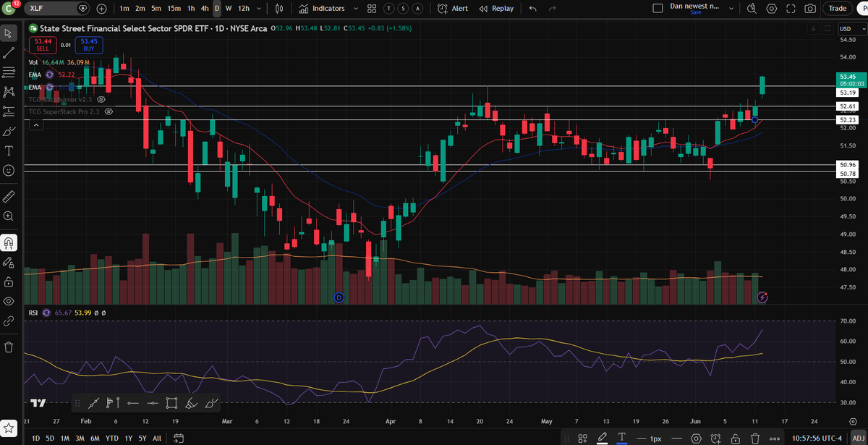Expand the timeframe interval dropdown
The height and width of the screenshot is (445, 868).
[x=260, y=9]
